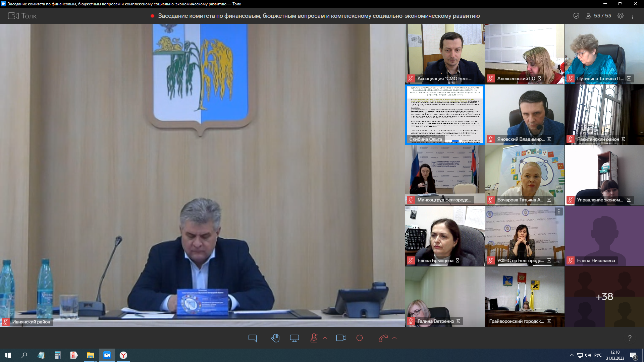644x362 pixels.
Task: Select Елена Николаева avatar tile
Action: [x=604, y=236]
